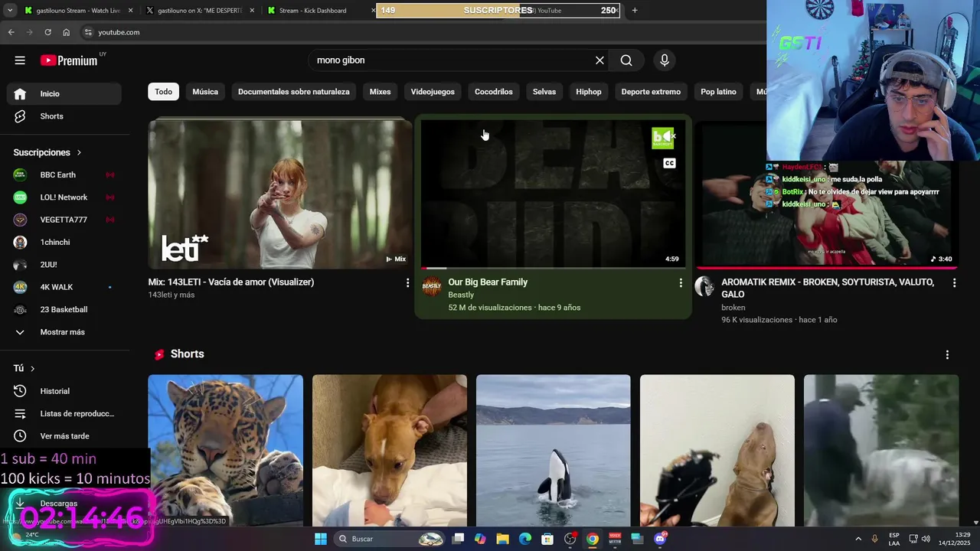Open Our Big Bear Family title link

[488, 282]
